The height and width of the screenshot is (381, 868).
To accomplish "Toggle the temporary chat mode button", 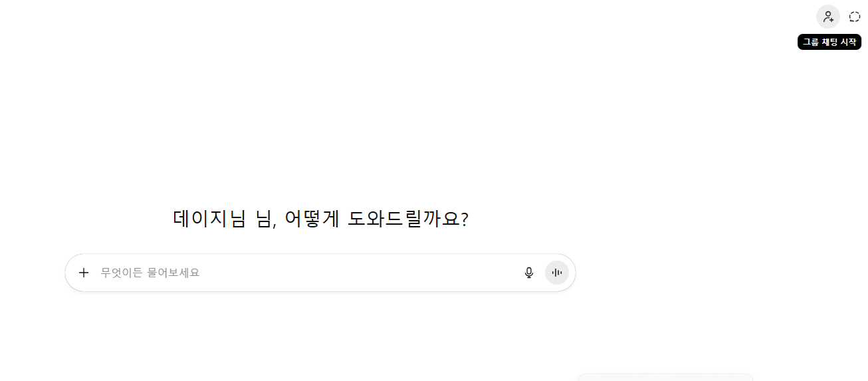I will point(855,17).
